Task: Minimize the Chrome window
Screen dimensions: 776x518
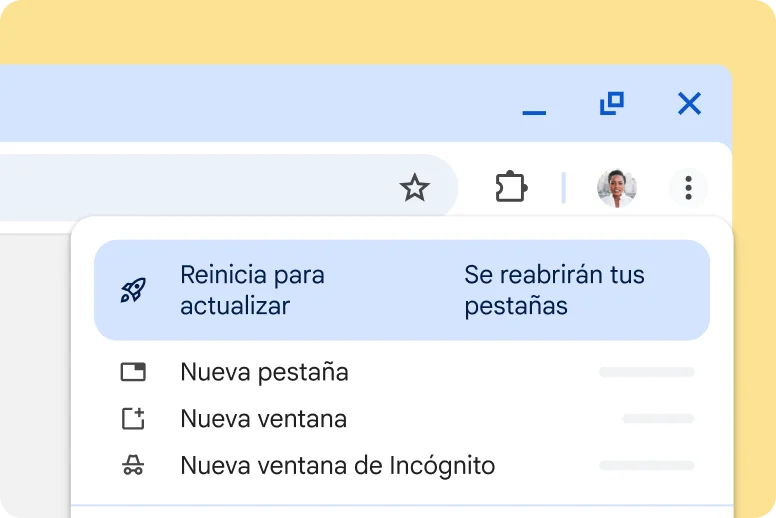Action: point(534,105)
